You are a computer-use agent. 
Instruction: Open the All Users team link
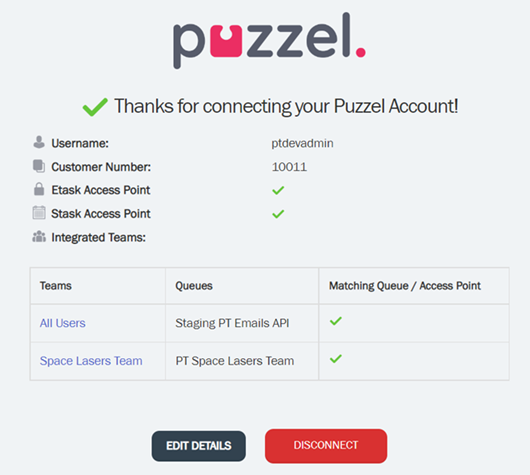coord(63,323)
